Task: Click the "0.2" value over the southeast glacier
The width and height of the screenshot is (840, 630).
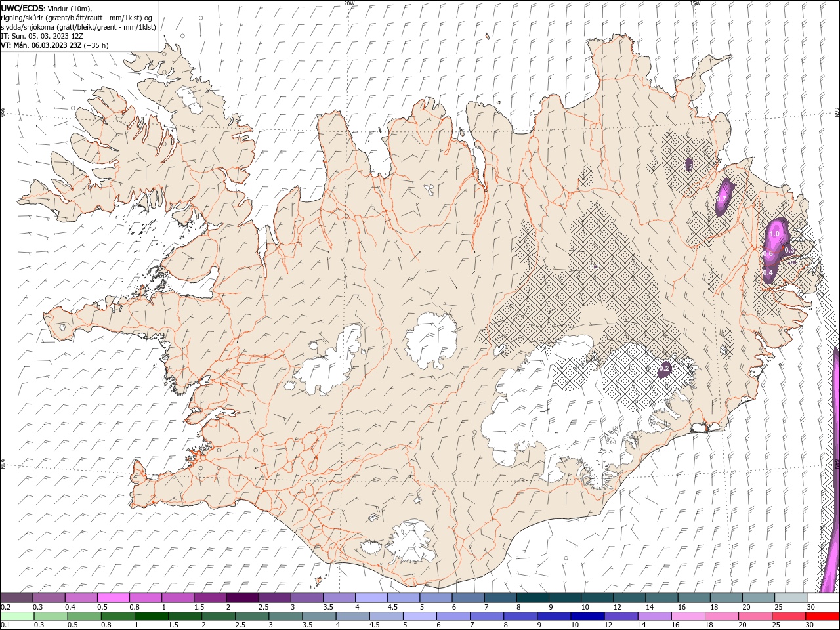Action: (x=663, y=369)
